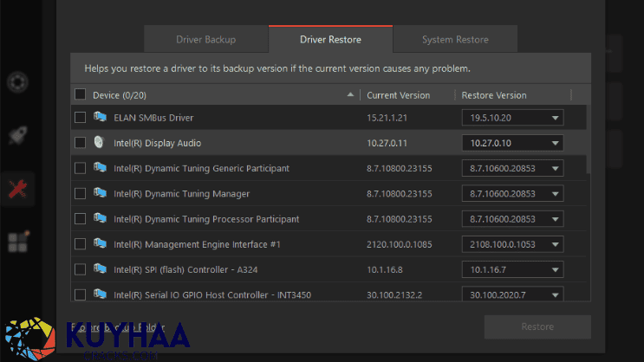Select the Dynamic Tuning Generic Participant checkbox
Image resolution: width=644 pixels, height=362 pixels.
tap(80, 168)
